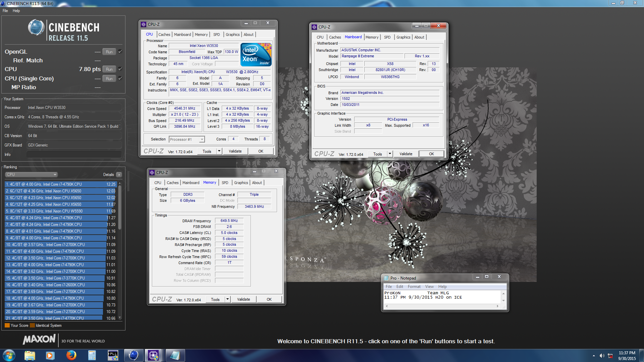This screenshot has width=644, height=362.
Task: Click the CPU-Z title icon of Mainboard window
Action: pos(314,27)
